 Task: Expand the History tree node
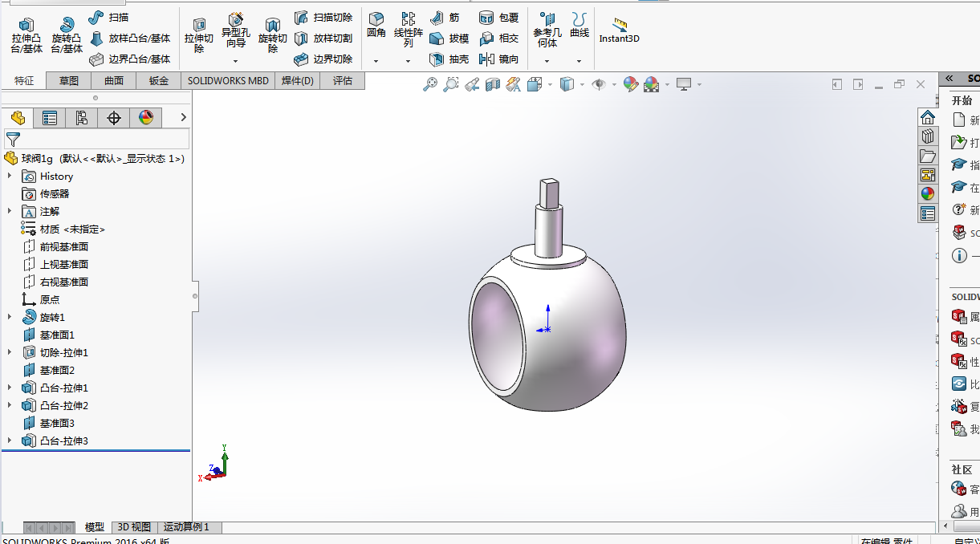click(x=10, y=176)
